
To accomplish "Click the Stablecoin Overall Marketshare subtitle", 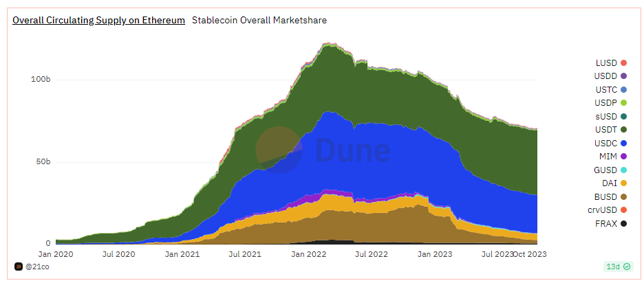I will [259, 20].
